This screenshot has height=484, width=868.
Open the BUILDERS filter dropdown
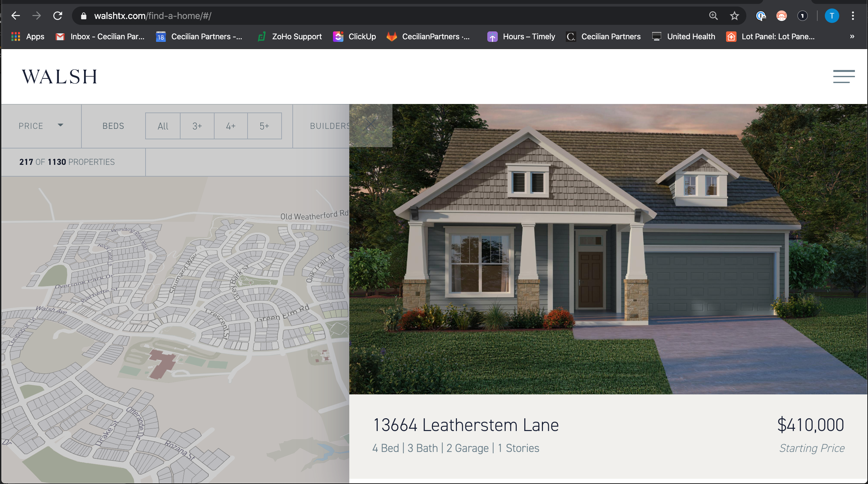329,126
